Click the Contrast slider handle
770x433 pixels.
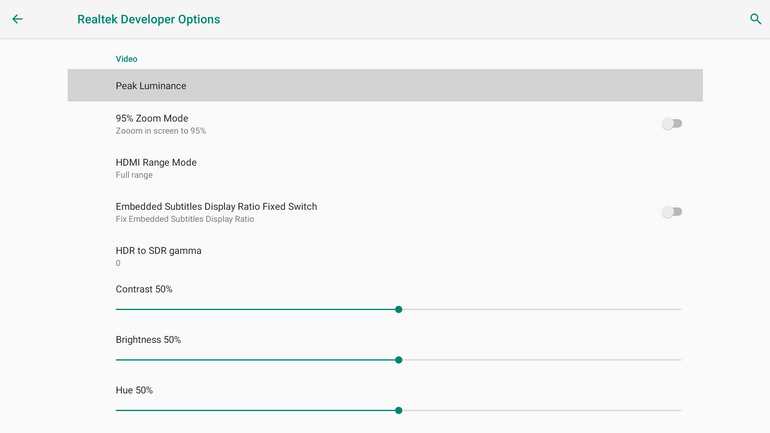(x=399, y=310)
